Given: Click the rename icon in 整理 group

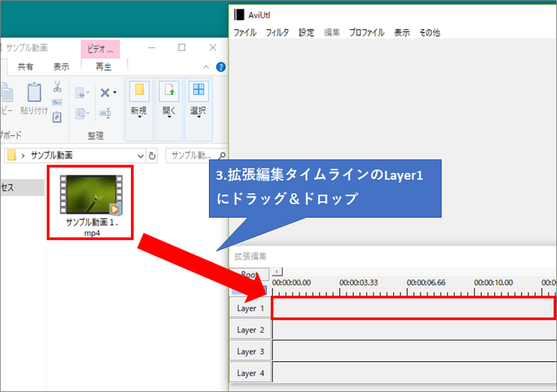Looking at the screenshot, I should click(106, 113).
